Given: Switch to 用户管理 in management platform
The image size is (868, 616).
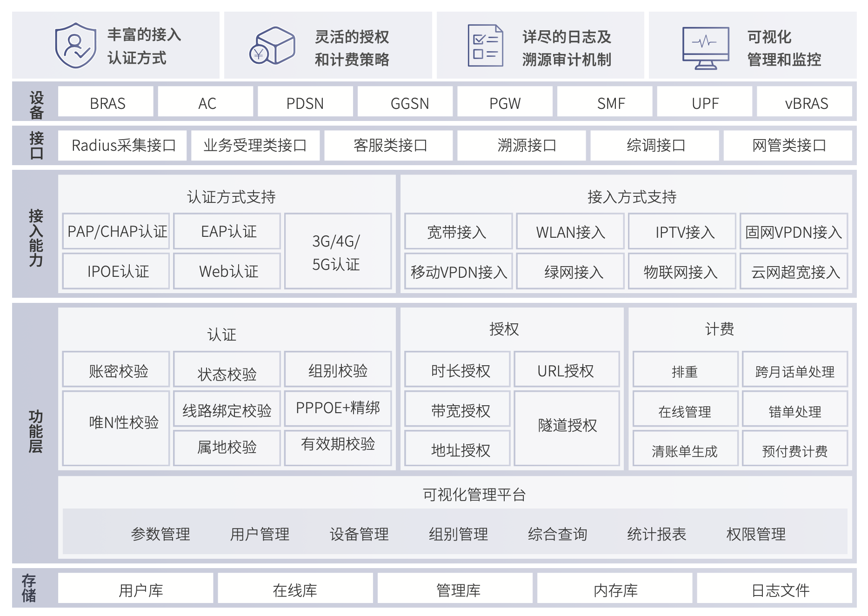Looking at the screenshot, I should (260, 534).
